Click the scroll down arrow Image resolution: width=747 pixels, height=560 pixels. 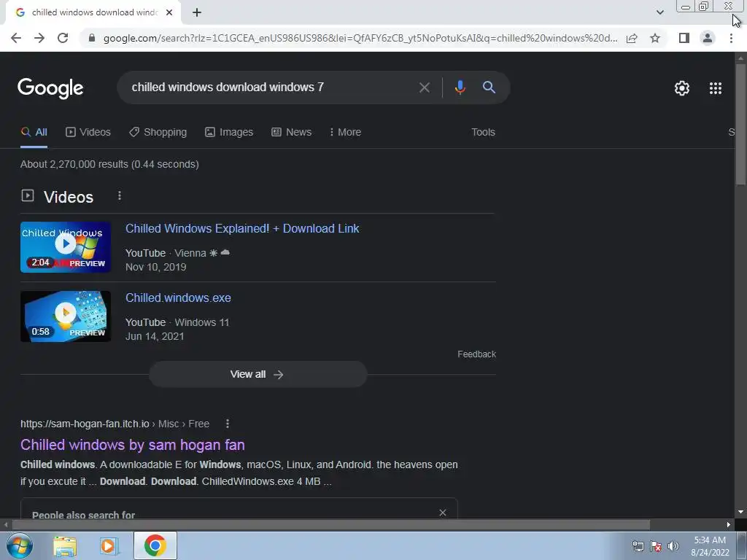coord(740,512)
